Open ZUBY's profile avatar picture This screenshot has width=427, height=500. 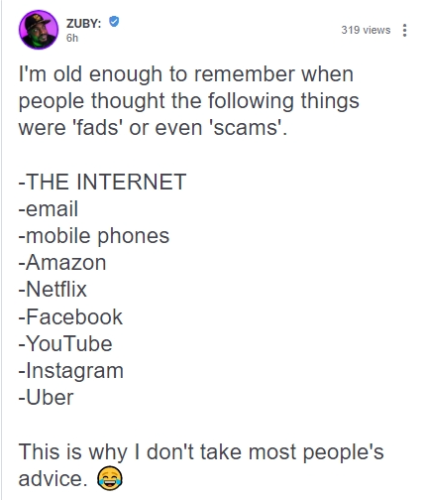(38, 30)
